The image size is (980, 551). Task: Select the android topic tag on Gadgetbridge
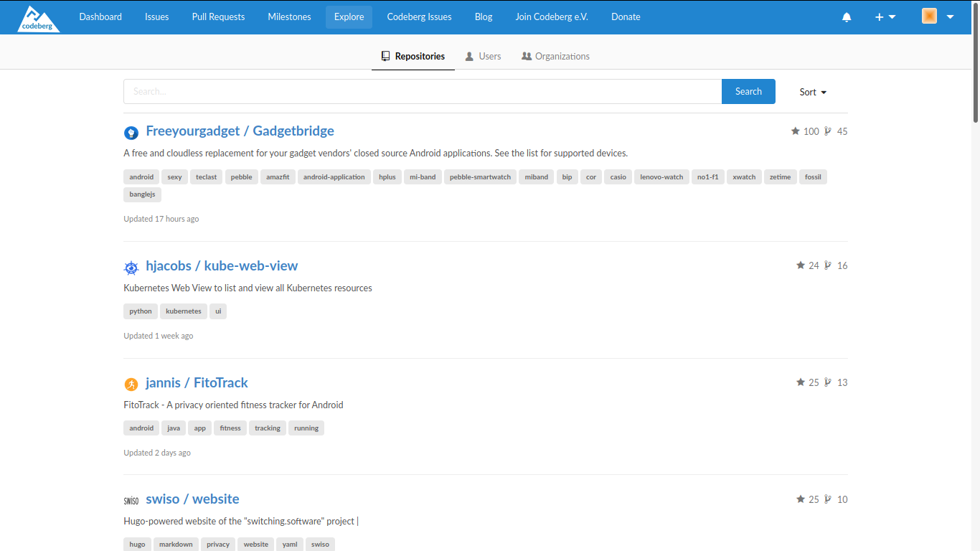141,176
